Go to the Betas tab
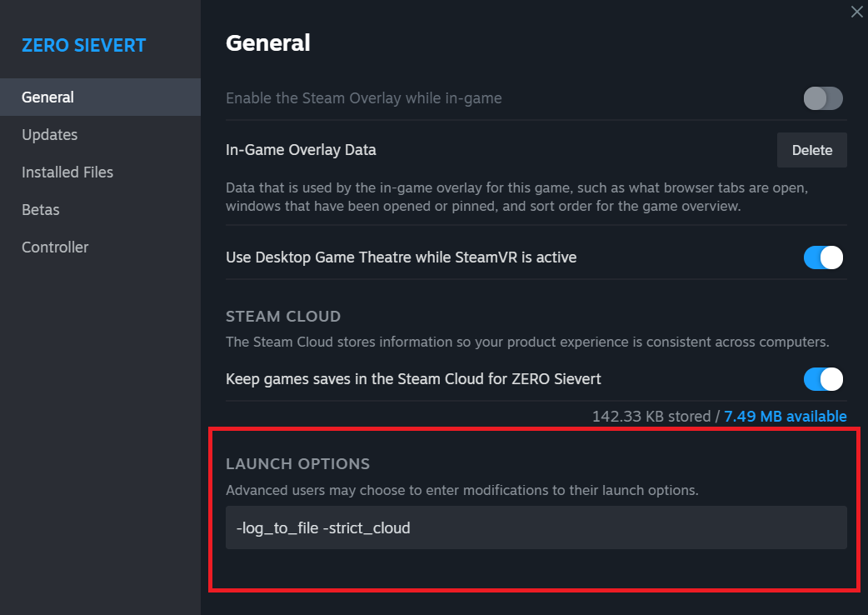Screen dimensions: 868x615 (41, 210)
